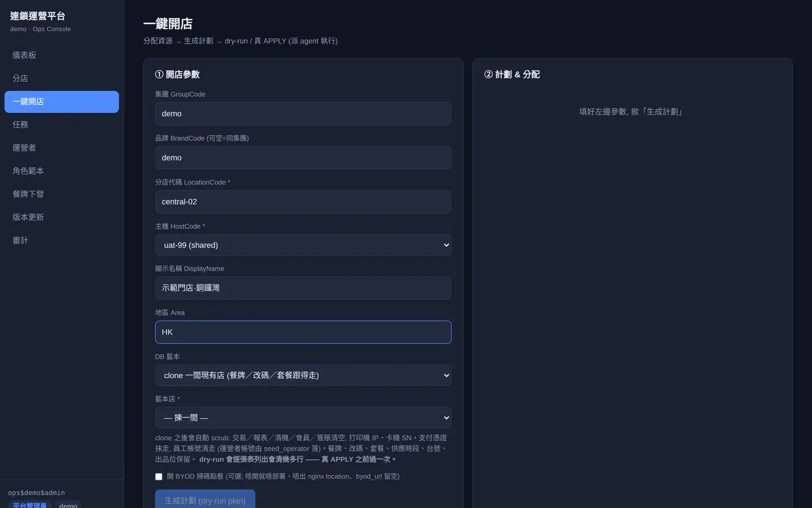Open 分店 in the sidebar
The height and width of the screenshot is (508, 812).
[x=61, y=78]
